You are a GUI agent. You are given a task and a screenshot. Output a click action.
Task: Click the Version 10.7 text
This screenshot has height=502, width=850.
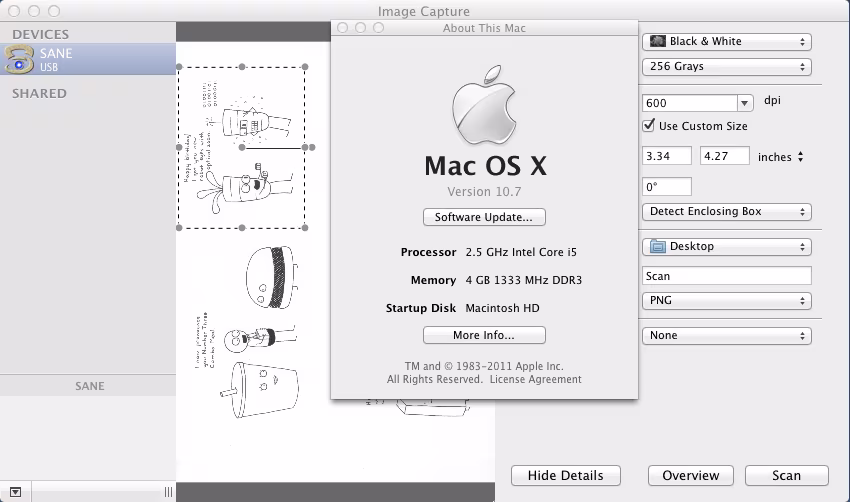pos(484,192)
